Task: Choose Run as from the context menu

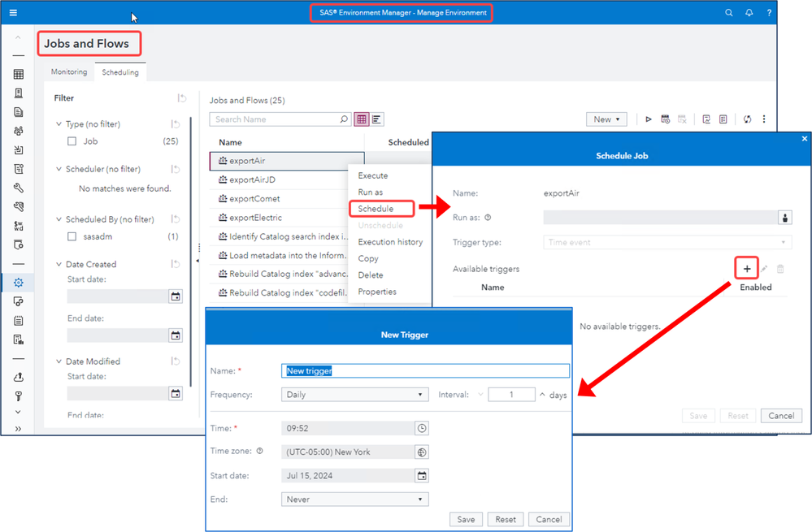Action: click(371, 192)
